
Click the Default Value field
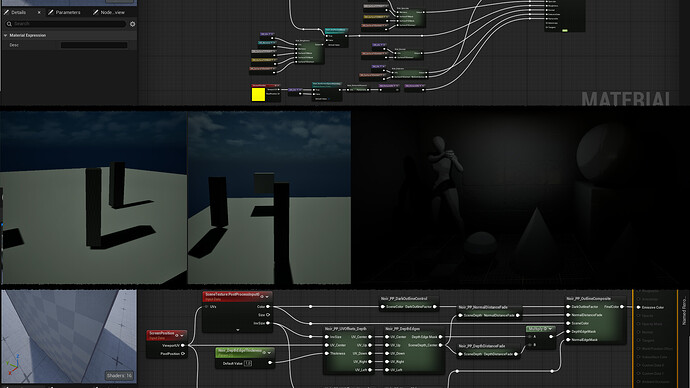point(248,363)
